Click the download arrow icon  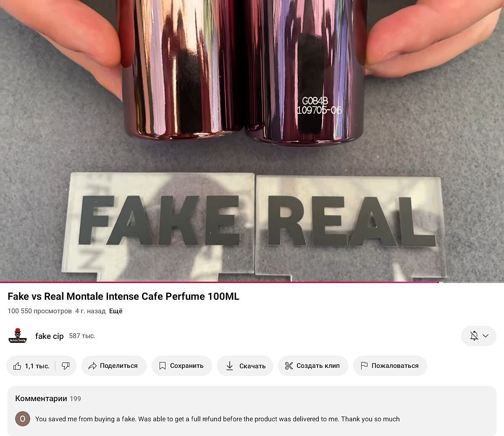click(229, 366)
